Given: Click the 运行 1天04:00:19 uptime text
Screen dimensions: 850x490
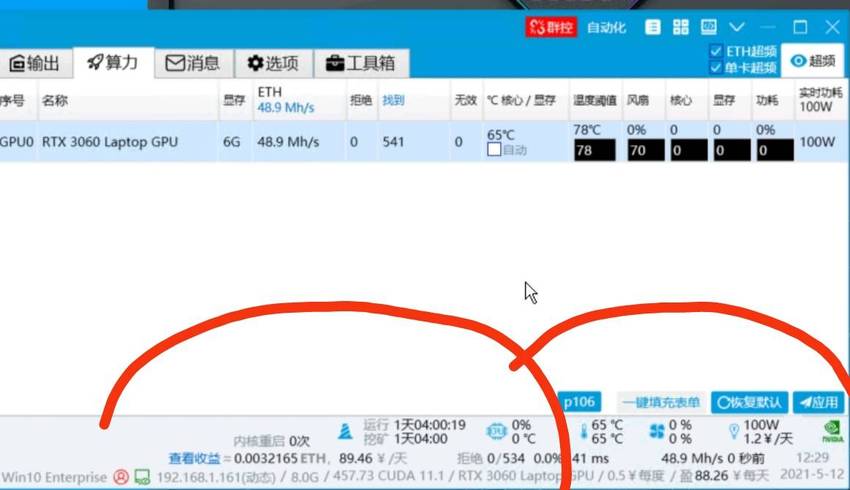Looking at the screenshot, I should (415, 424).
